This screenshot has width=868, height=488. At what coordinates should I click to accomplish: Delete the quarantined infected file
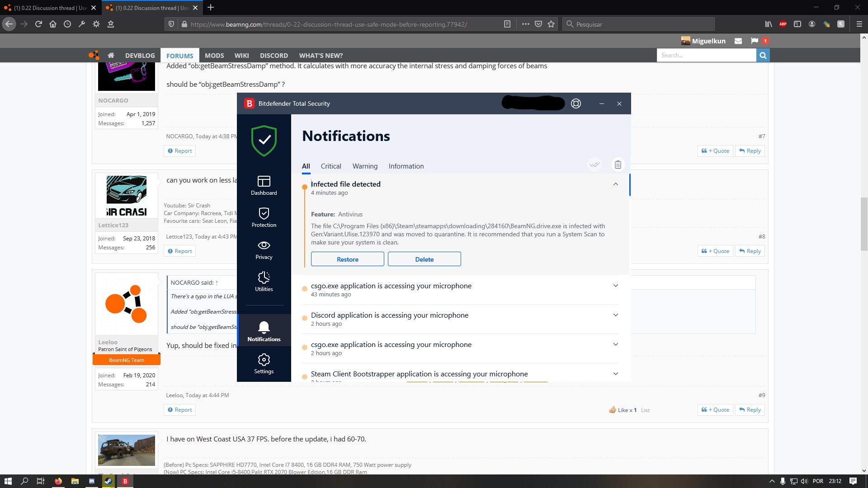[424, 259]
